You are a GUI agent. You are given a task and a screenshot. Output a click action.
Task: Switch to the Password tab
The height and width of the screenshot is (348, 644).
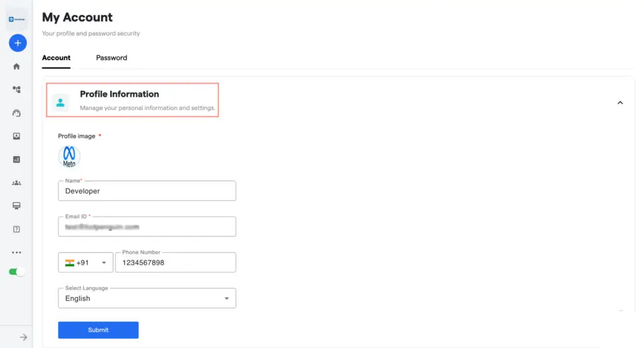(111, 58)
